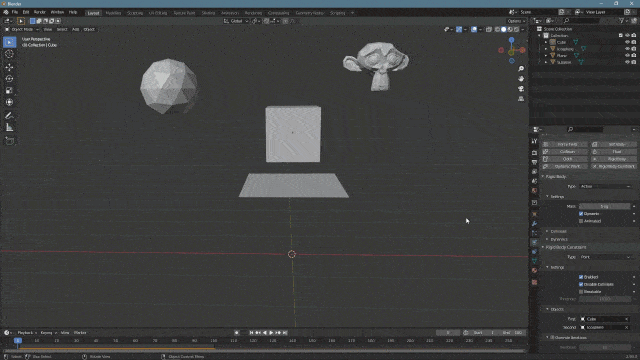Open the Global transform orientation dropdown
This screenshot has height=360, width=640.
pyautogui.click(x=236, y=21)
